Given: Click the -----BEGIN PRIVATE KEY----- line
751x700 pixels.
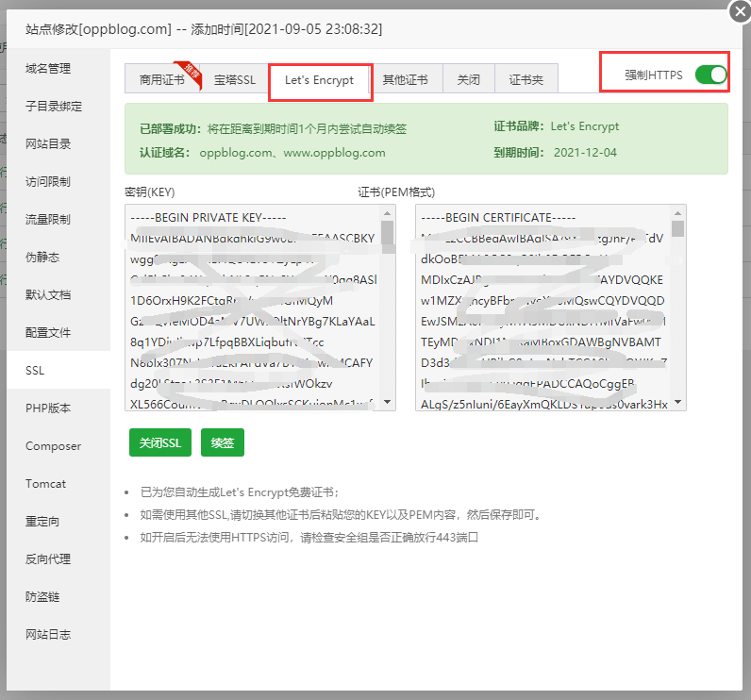Looking at the screenshot, I should [x=209, y=217].
